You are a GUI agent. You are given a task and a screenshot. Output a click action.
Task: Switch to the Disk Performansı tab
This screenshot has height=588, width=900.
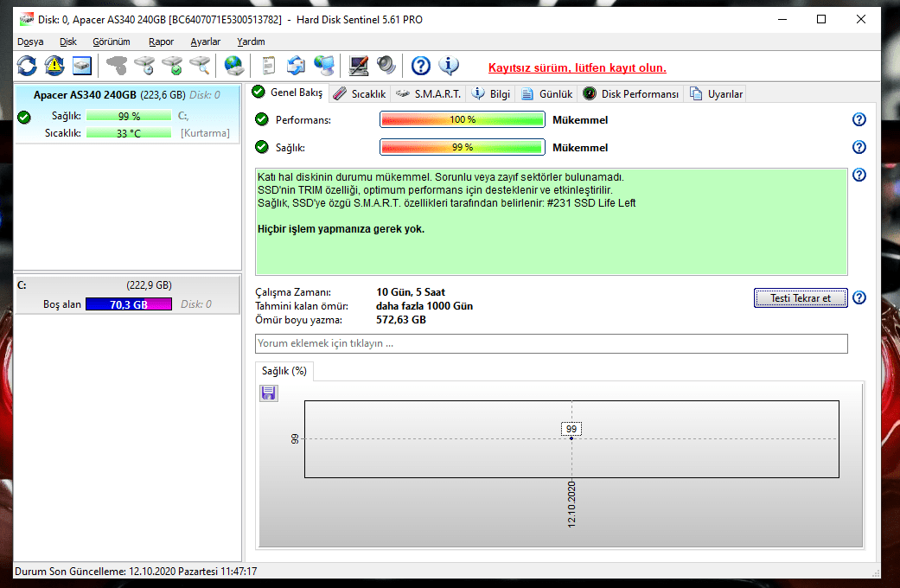631,93
